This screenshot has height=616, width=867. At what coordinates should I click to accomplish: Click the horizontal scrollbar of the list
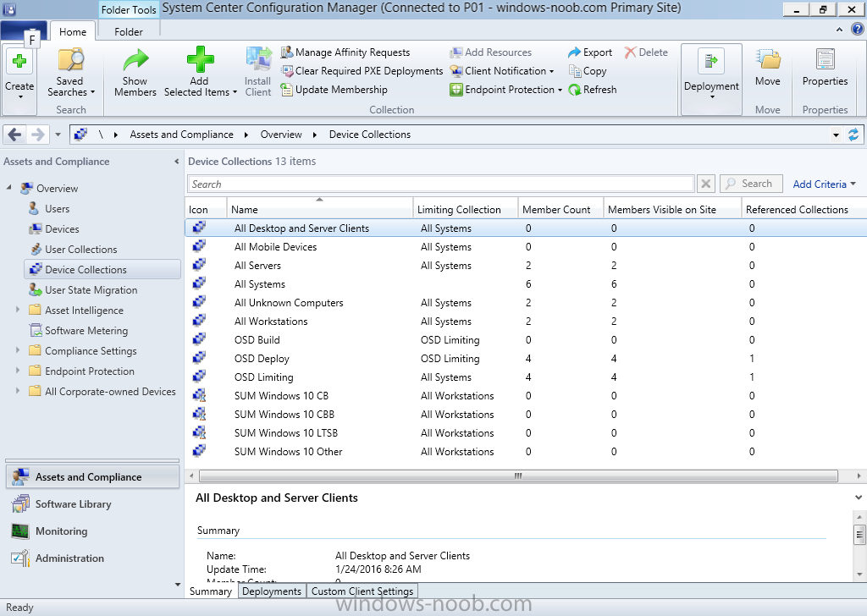coord(518,476)
